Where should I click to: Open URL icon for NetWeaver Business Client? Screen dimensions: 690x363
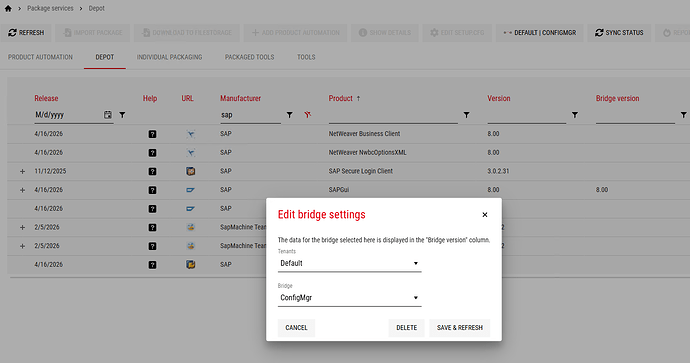pyautogui.click(x=190, y=134)
